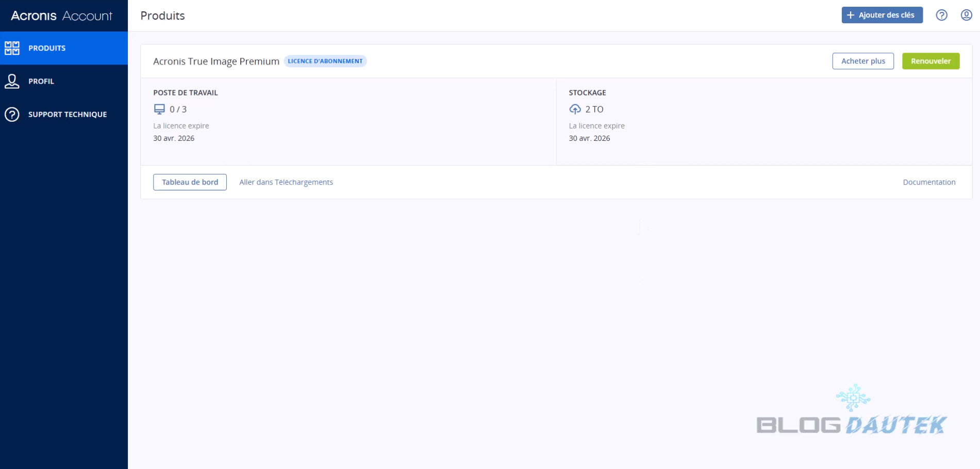The width and height of the screenshot is (980, 469).
Task: Click the Profil person icon in sidebar
Action: click(12, 81)
